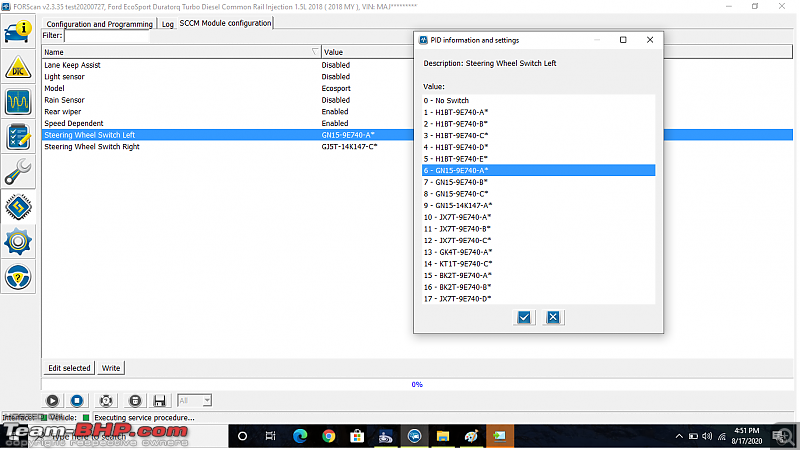This screenshot has width=800, height=450.
Task: Choose value 8 - GN15-9E740-C*
Action: (538, 194)
